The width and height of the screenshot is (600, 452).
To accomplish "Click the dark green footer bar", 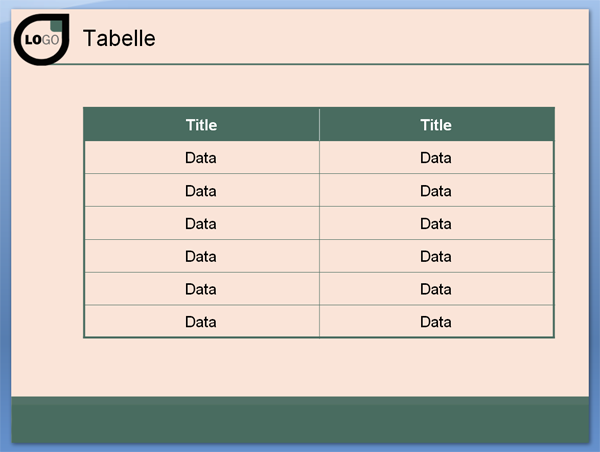I will pos(300,420).
